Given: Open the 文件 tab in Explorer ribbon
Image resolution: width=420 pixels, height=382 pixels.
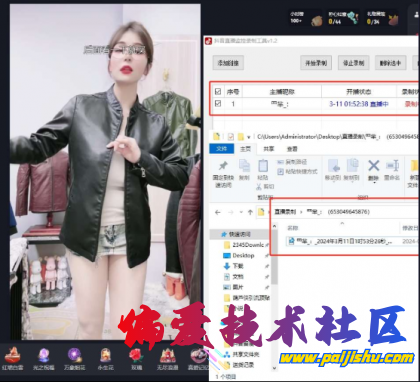Looking at the screenshot, I should [x=222, y=149].
